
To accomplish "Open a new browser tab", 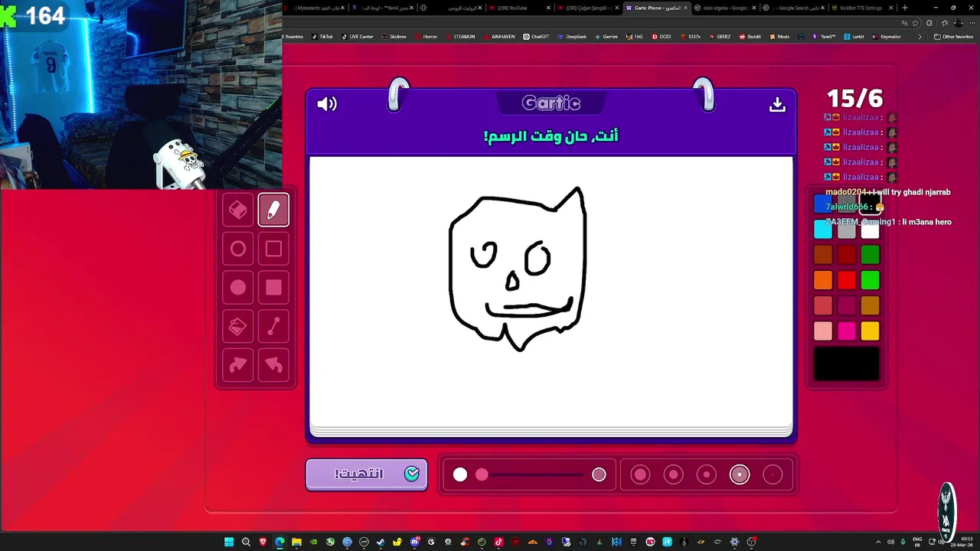I will (x=904, y=8).
